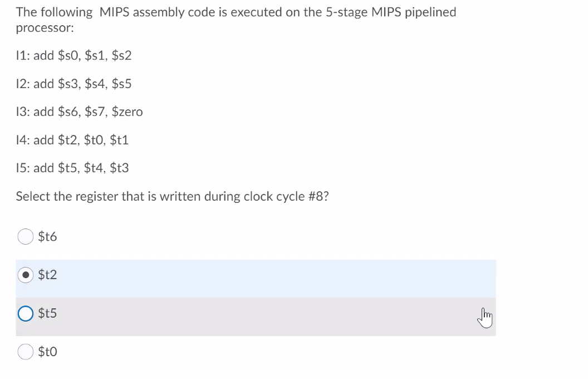The width and height of the screenshot is (588, 379).
Task: Click the $t2 option label text
Action: coord(47,275)
